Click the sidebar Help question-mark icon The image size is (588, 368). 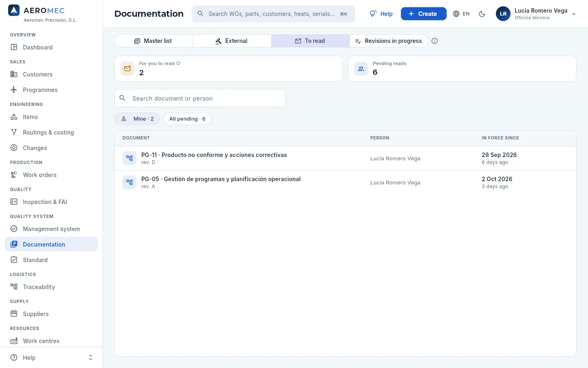pyautogui.click(x=14, y=357)
